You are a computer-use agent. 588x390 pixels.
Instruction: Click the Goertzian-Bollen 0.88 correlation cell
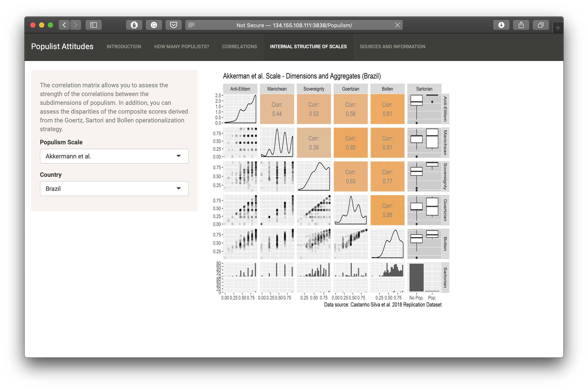[x=387, y=210]
